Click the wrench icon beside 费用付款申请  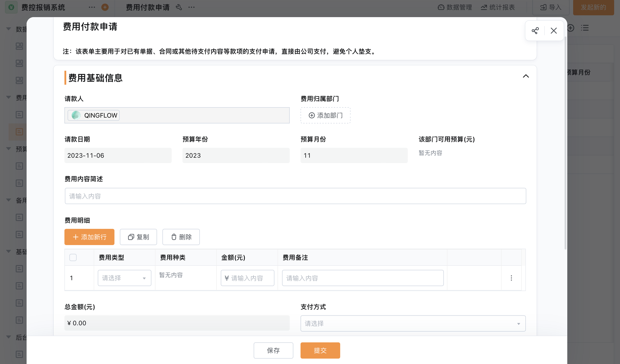(x=179, y=7)
